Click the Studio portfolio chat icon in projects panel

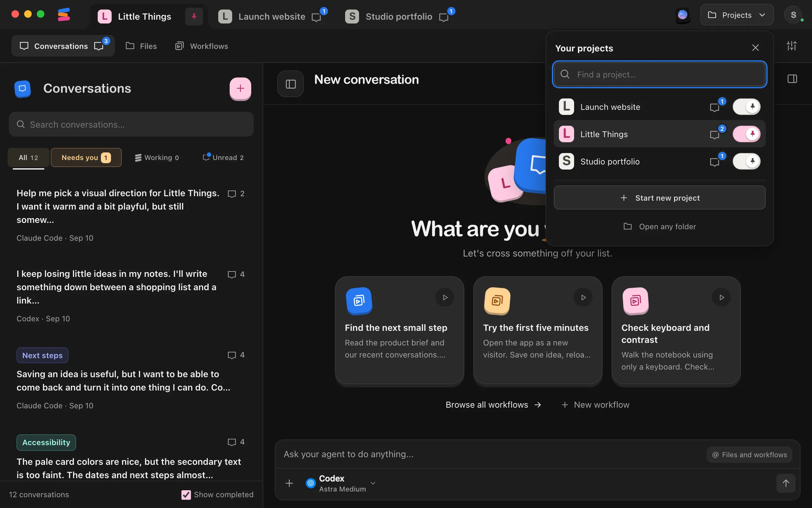tap(715, 162)
